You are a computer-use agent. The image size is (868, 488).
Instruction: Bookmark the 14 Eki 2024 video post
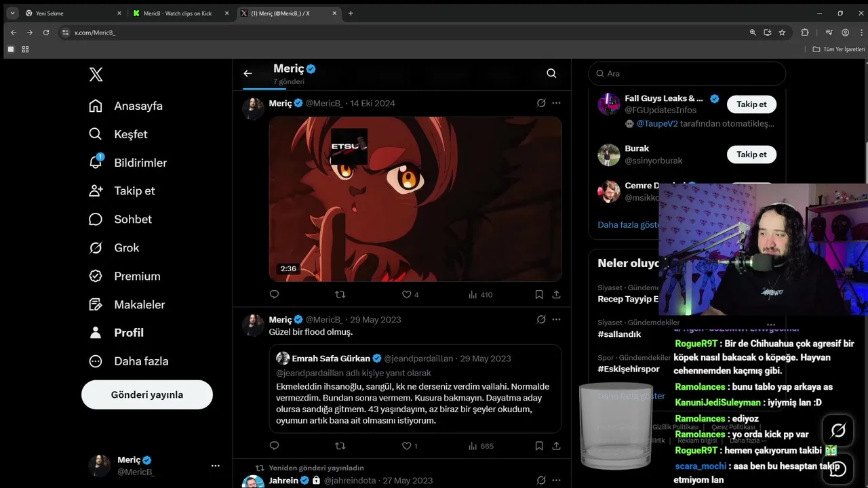539,294
